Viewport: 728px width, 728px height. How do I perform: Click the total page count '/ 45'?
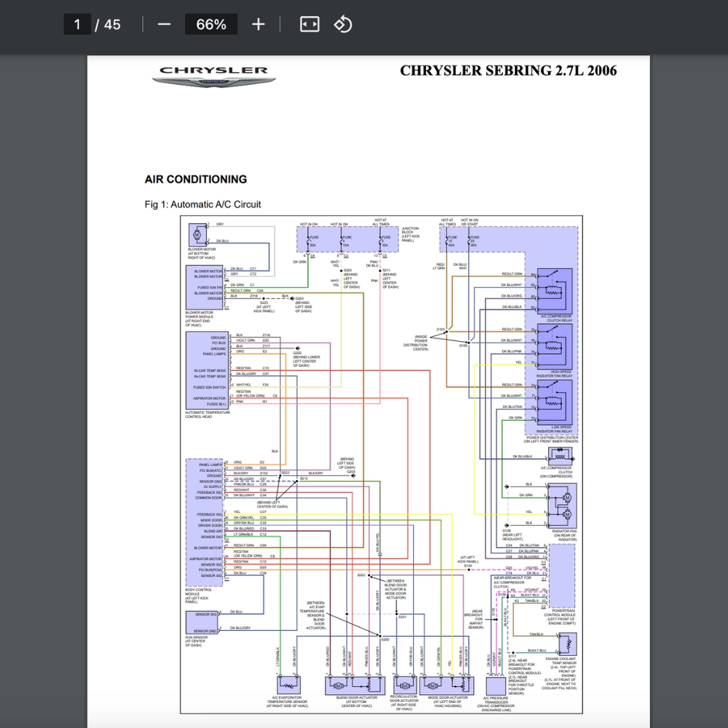[108, 24]
